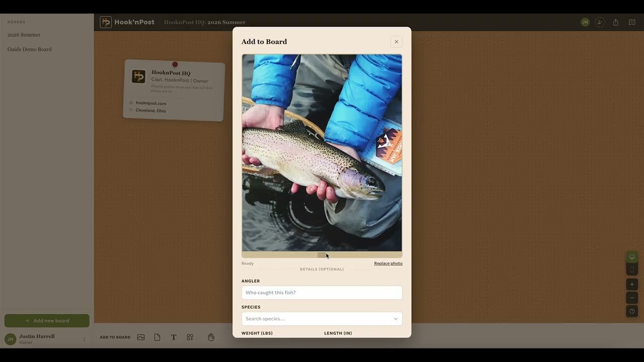Click the Ready status text

point(248,263)
